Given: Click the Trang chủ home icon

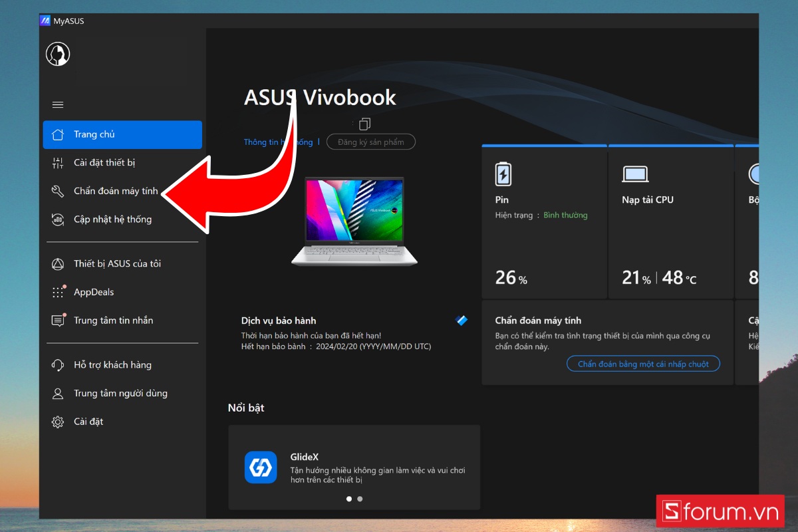Looking at the screenshot, I should coord(58,134).
